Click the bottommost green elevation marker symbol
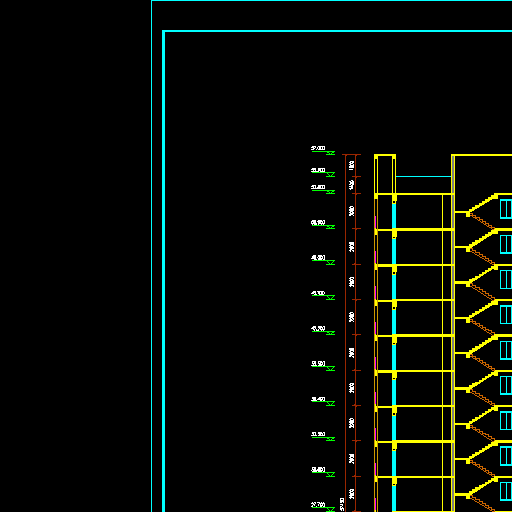 (x=330, y=509)
